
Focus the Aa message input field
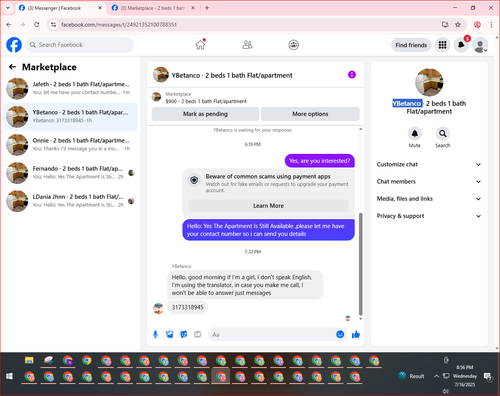pyautogui.click(x=272, y=334)
